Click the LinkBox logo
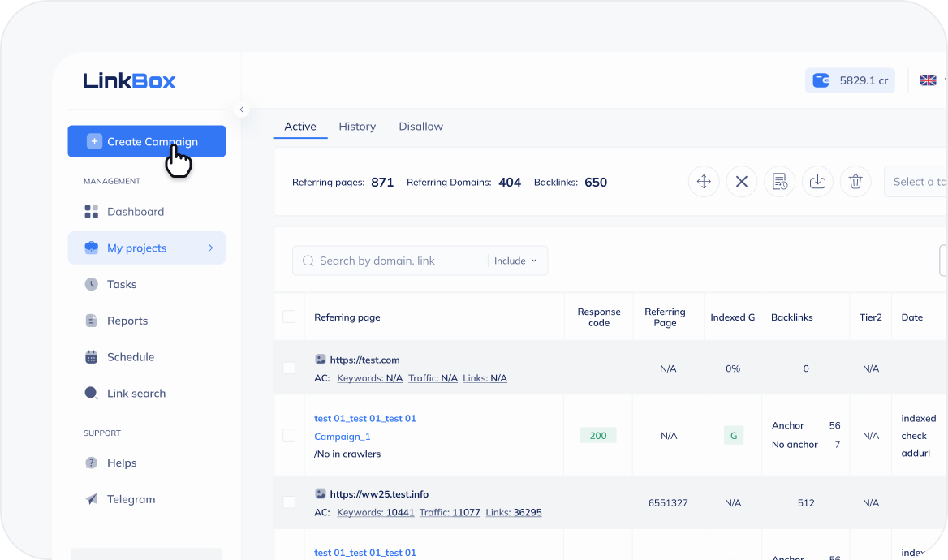948x560 pixels. (x=129, y=81)
